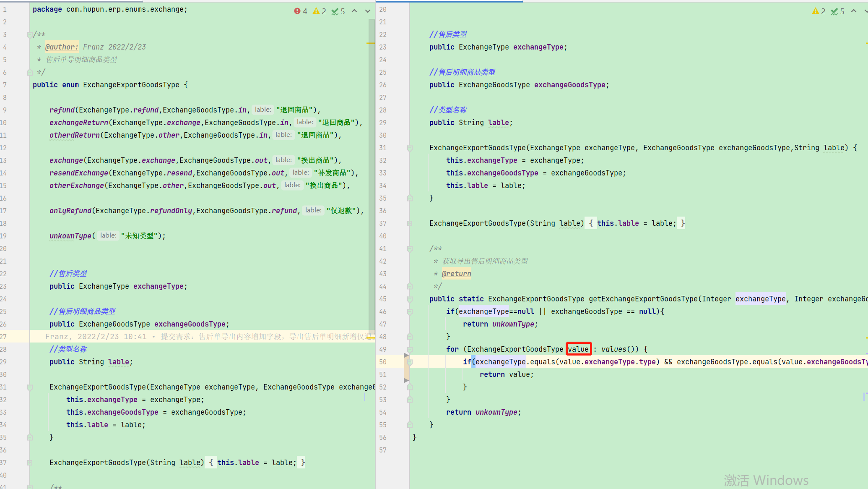The width and height of the screenshot is (868, 489).
Task: Click the @author tag in the Javadoc
Action: [x=62, y=47]
